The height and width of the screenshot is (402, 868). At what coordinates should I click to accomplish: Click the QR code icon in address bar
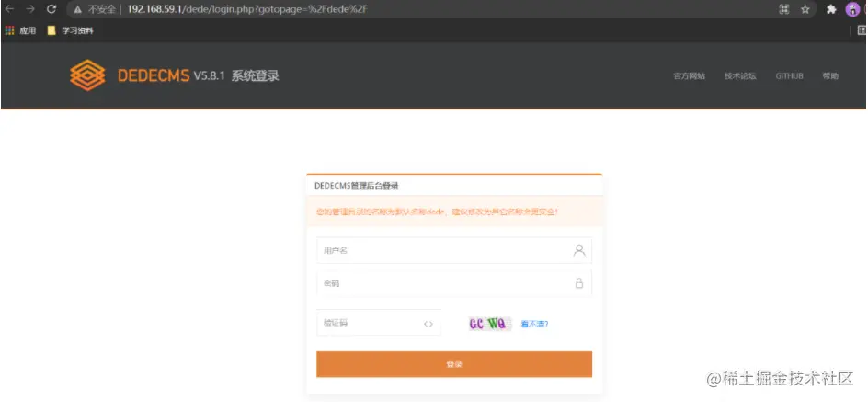click(783, 9)
